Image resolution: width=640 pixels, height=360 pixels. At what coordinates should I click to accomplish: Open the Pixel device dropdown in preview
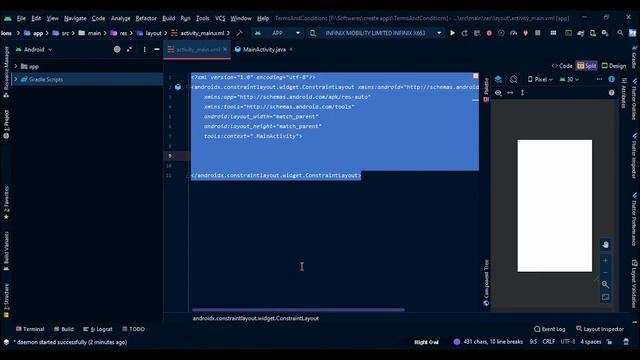coord(540,79)
